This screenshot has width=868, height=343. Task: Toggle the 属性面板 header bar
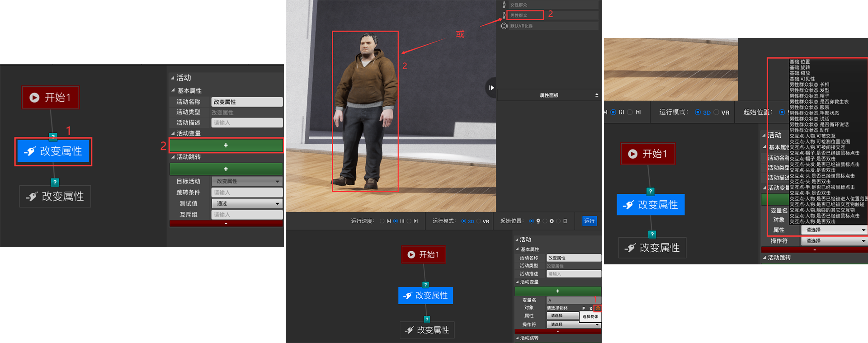coord(549,95)
